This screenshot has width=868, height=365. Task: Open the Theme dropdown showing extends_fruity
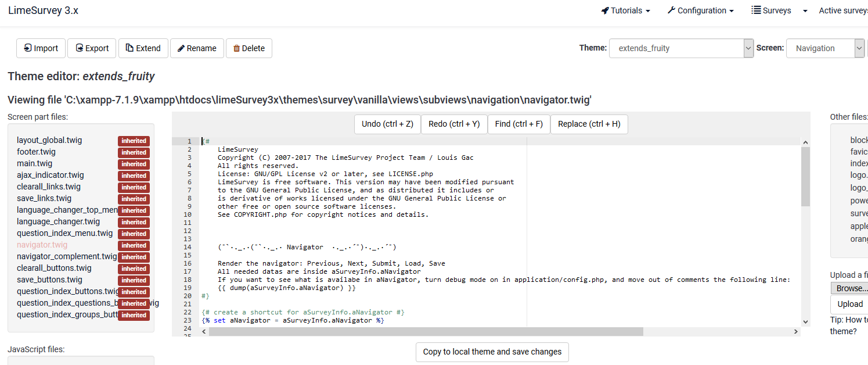pos(681,48)
